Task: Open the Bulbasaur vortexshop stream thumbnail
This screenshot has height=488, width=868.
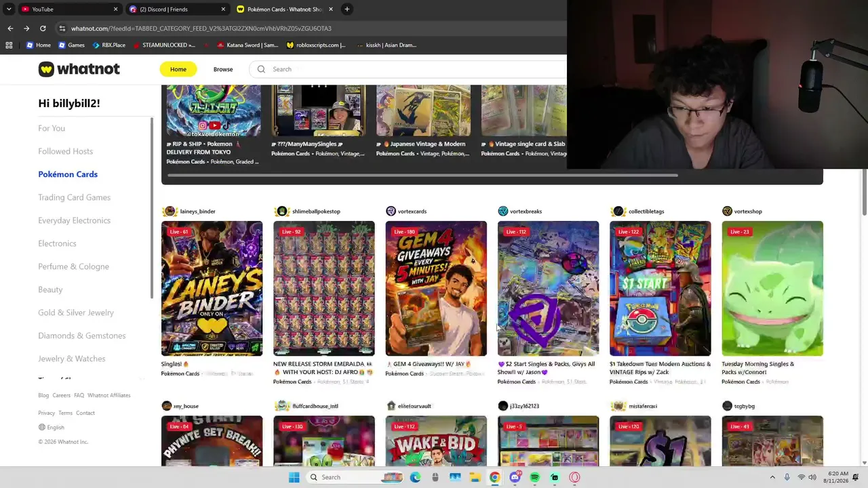Action: click(772, 288)
